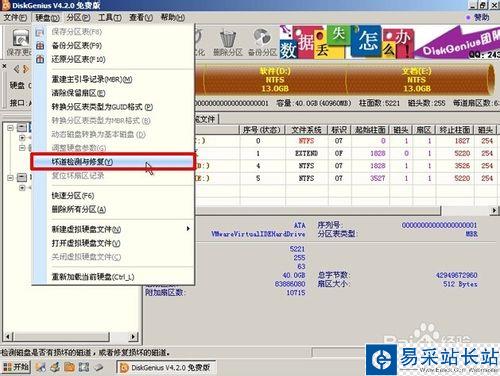Click the serial number value in details
Image resolution: width=500 pixels, height=376 pixels.
pyautogui.click(x=439, y=225)
